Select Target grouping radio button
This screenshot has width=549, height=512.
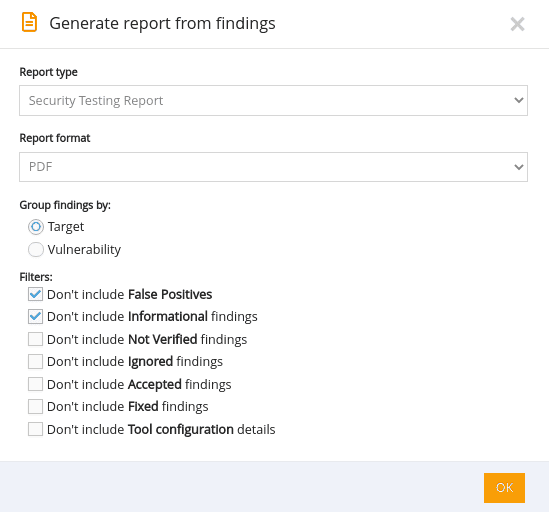point(36,227)
